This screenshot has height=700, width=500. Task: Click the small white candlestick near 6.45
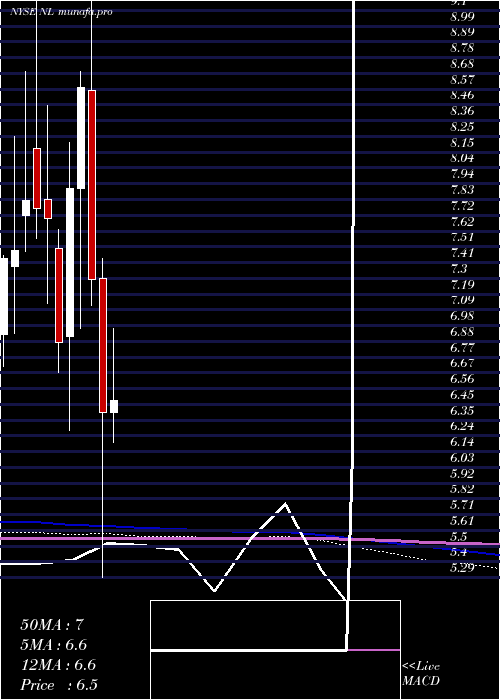click(x=114, y=407)
